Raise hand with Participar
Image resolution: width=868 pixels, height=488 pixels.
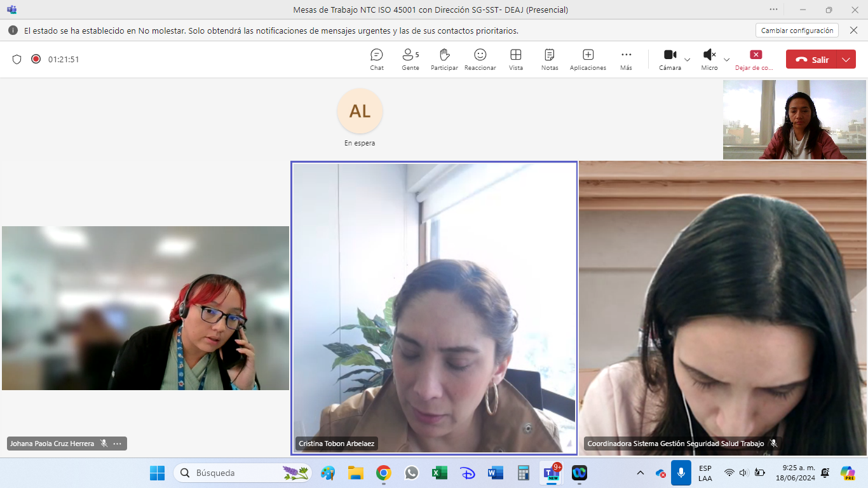[x=444, y=59]
